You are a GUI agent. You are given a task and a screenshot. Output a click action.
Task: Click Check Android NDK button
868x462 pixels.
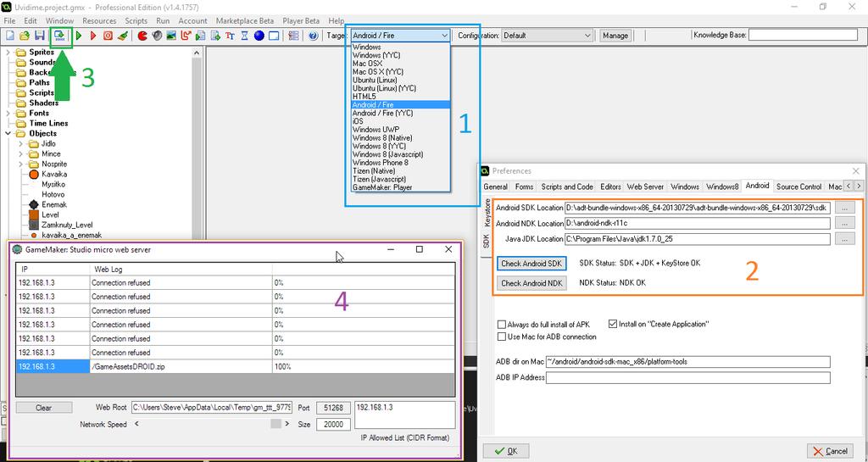(x=531, y=283)
